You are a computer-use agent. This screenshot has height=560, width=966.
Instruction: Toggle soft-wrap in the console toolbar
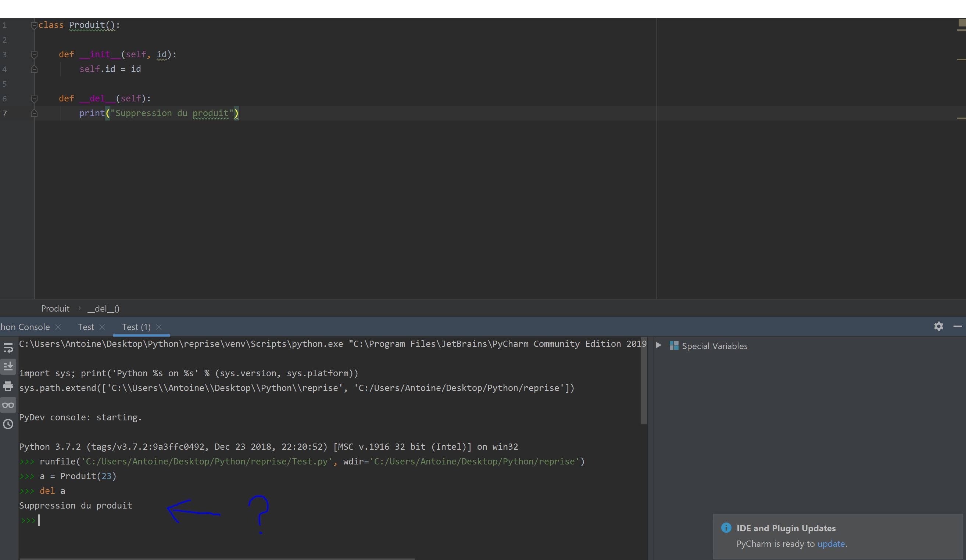click(x=8, y=348)
